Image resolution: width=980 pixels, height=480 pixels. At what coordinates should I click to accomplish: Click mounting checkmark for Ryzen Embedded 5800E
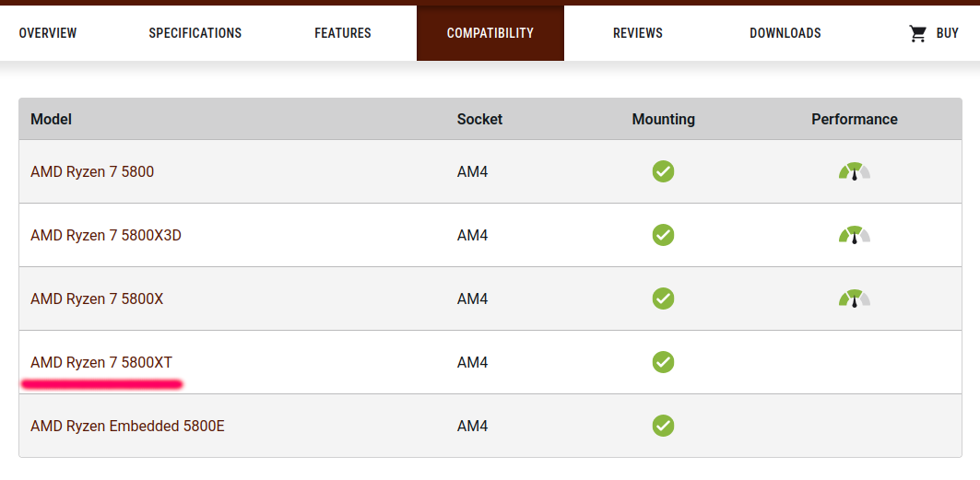pyautogui.click(x=663, y=426)
